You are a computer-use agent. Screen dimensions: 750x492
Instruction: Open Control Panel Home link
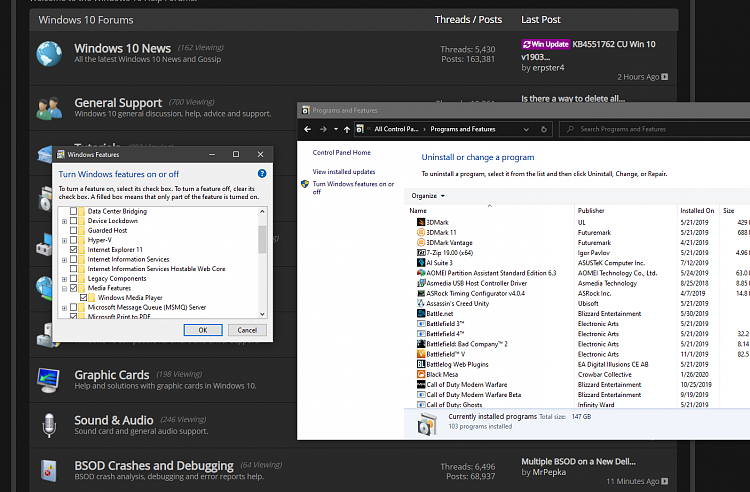coord(342,153)
